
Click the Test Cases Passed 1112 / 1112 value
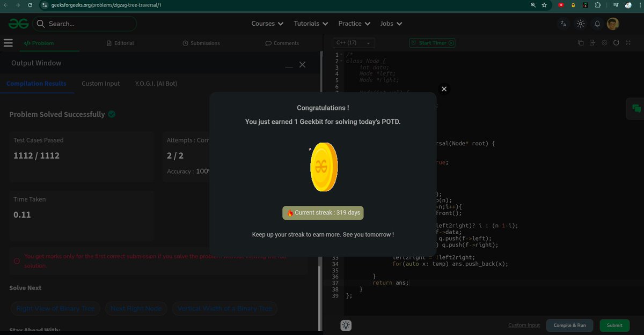click(36, 156)
